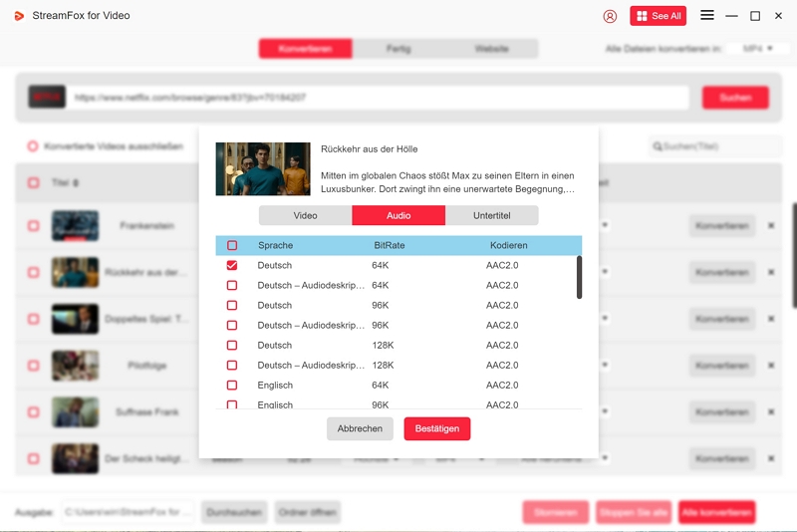Open the user account icon
Screen dimensions: 797x532
610,16
